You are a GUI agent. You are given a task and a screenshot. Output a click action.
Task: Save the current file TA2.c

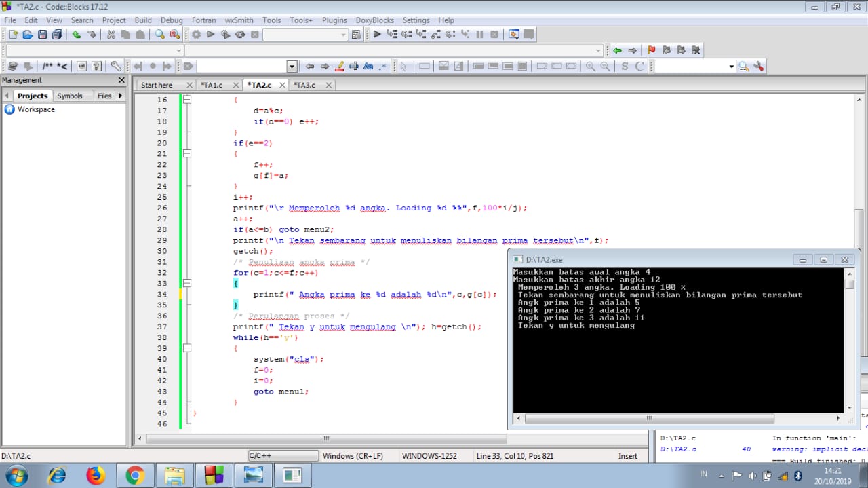(x=42, y=35)
